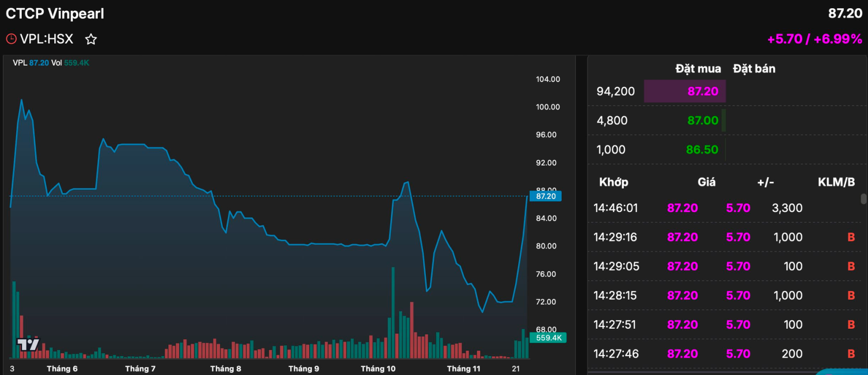The width and height of the screenshot is (868, 375).
Task: Click the 21 date label on time axis
Action: pyautogui.click(x=516, y=368)
